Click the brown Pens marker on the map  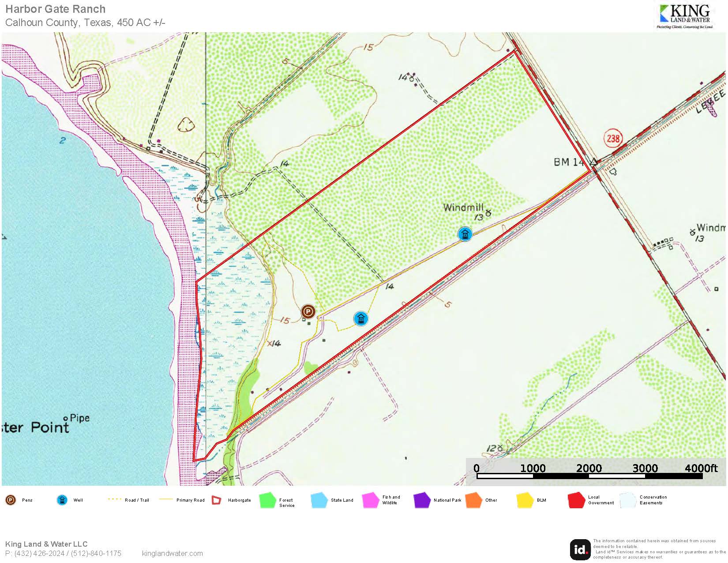click(x=308, y=312)
